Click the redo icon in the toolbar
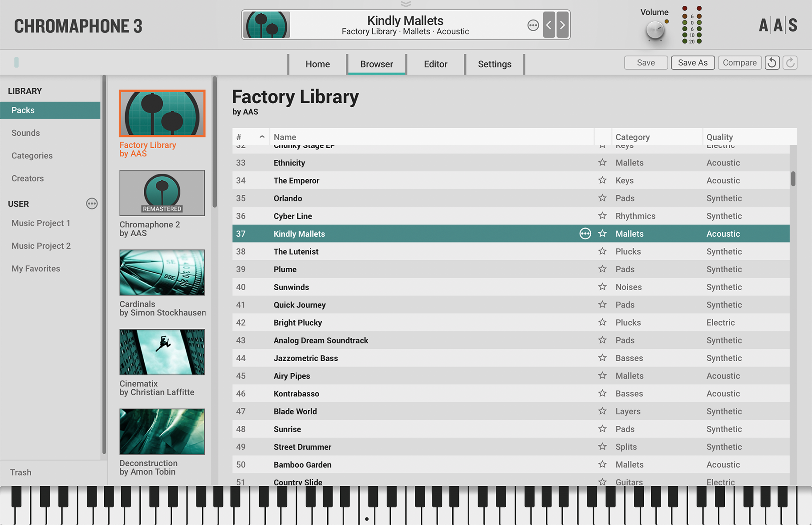The image size is (812, 525). pyautogui.click(x=790, y=62)
